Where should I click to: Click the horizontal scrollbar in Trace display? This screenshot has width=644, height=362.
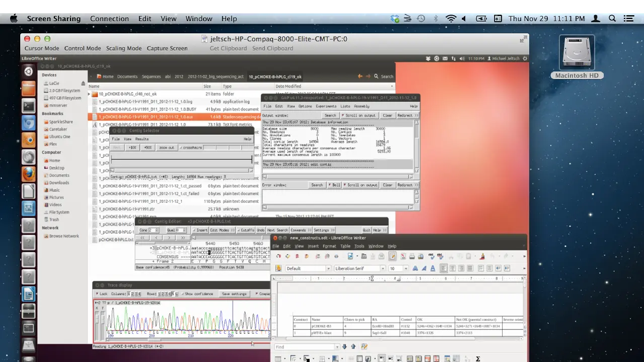pos(188,340)
